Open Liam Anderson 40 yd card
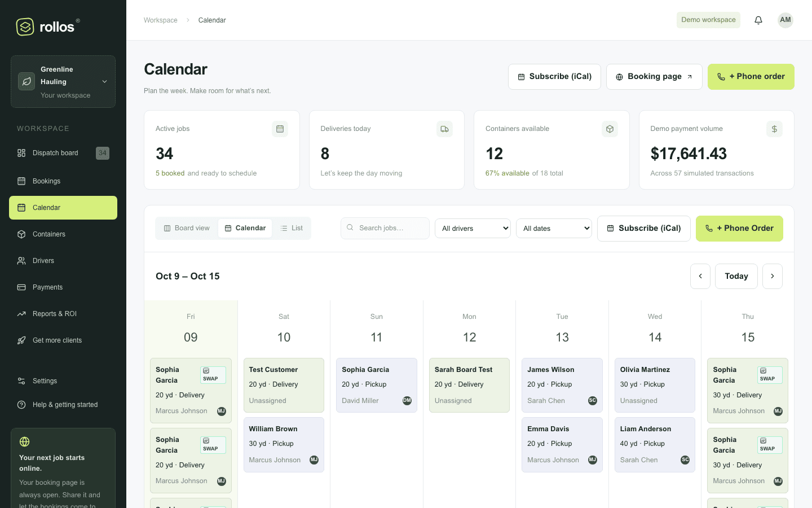Image resolution: width=812 pixels, height=508 pixels. click(655, 445)
